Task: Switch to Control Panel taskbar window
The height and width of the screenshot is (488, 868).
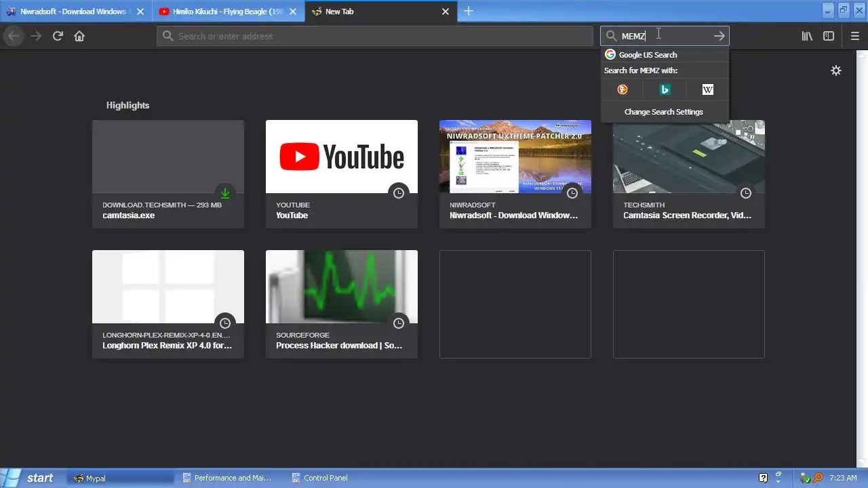Action: (339, 478)
